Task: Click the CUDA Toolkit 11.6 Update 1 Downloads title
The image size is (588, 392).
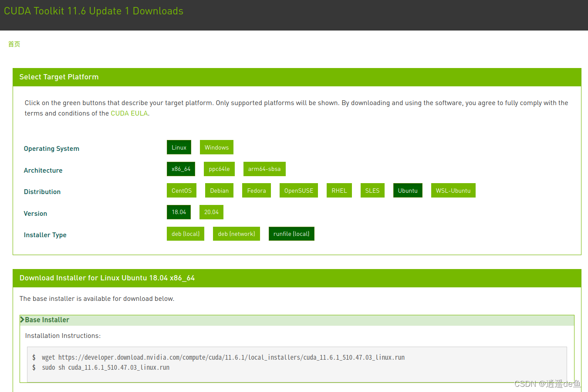Action: click(94, 11)
